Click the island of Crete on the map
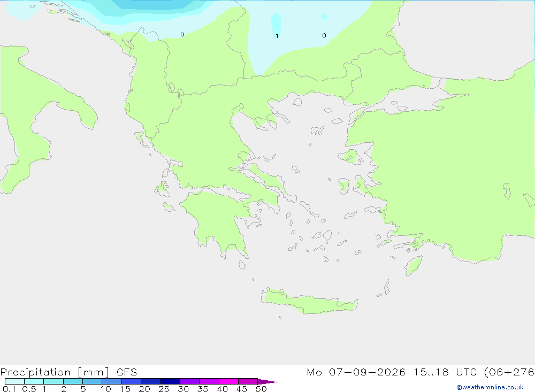The width and height of the screenshot is (535, 392). [x=309, y=302]
